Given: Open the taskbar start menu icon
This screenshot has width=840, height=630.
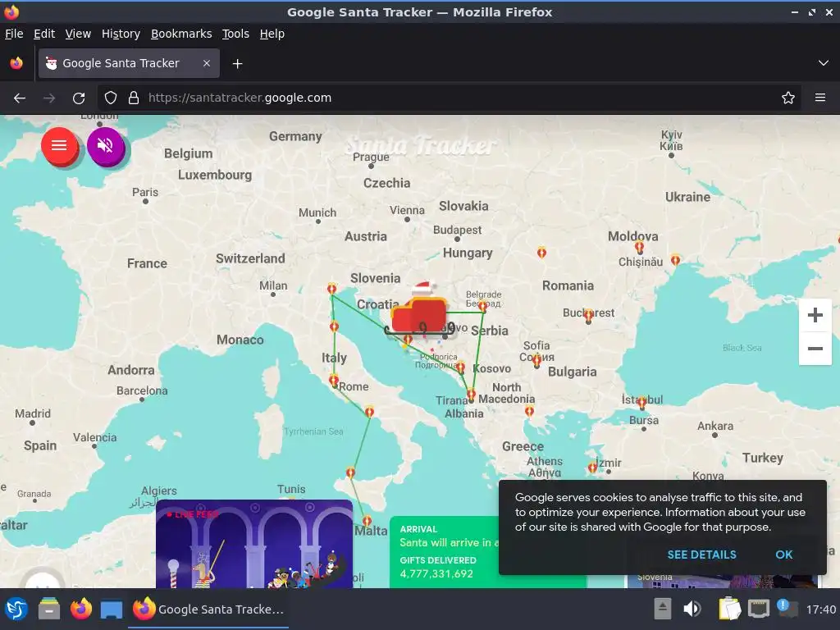Looking at the screenshot, I should [16, 609].
